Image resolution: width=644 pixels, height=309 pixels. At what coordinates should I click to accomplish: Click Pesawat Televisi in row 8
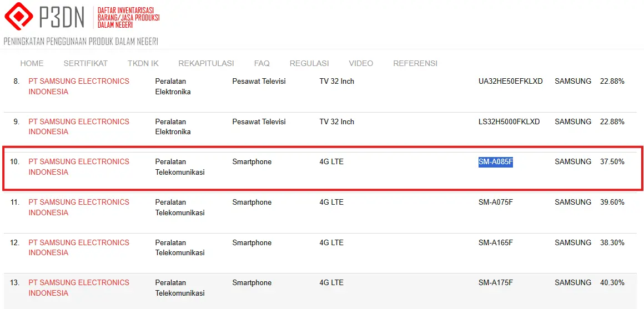259,81
